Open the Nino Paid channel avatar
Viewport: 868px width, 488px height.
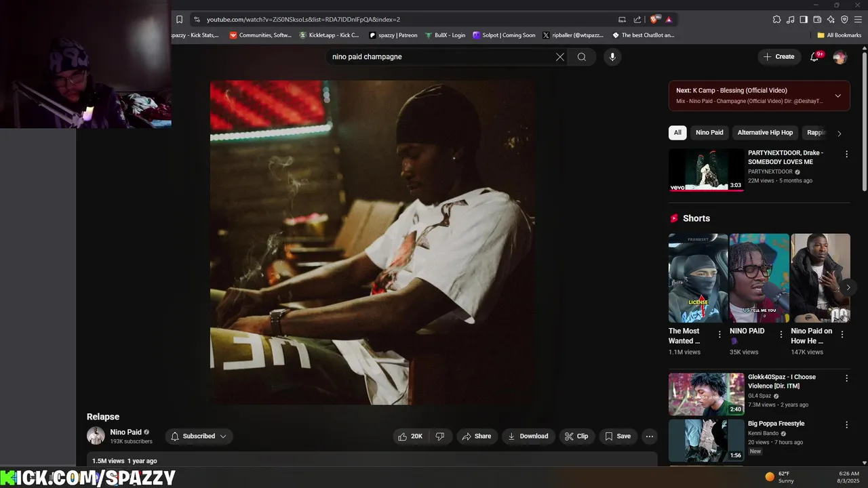point(96,436)
